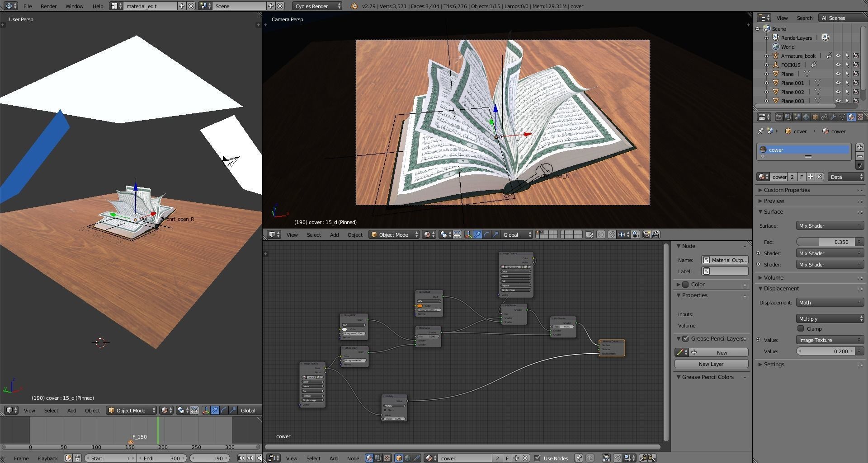
Task: Toggle selectability arrow for Plane object
Action: pyautogui.click(x=847, y=74)
